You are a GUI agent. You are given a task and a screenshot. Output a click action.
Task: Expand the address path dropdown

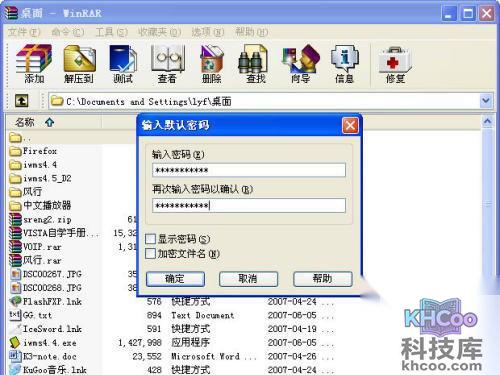coord(486,101)
